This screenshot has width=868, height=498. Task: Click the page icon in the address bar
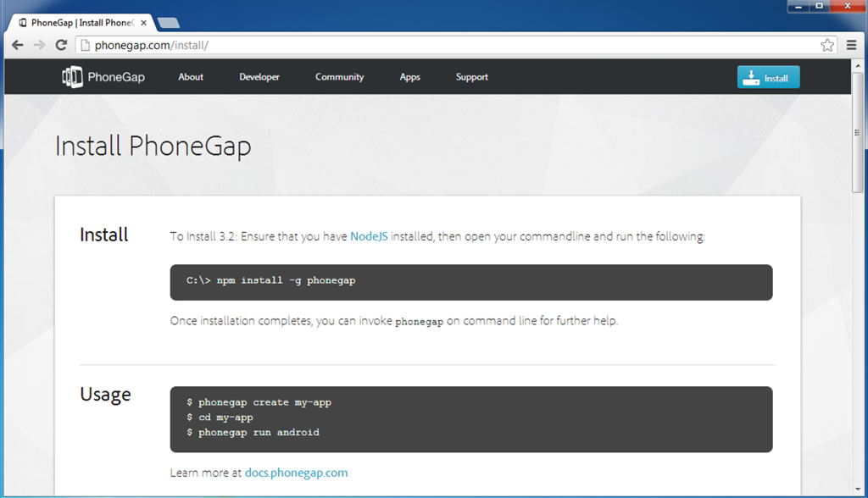click(85, 46)
